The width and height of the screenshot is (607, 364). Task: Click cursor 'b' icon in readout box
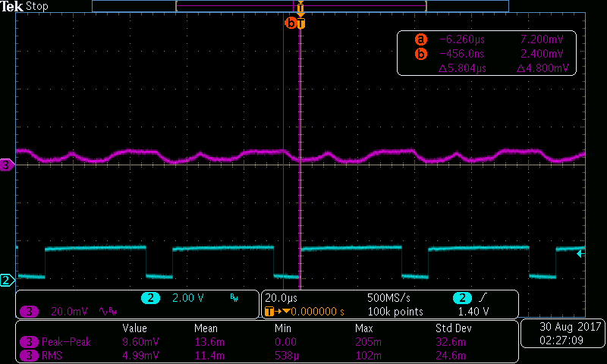421,54
